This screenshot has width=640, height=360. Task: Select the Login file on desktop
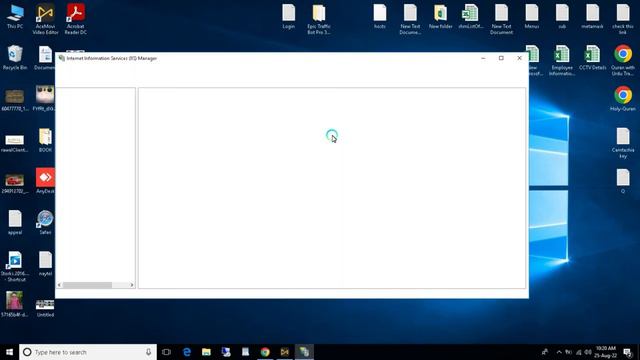pos(289,17)
